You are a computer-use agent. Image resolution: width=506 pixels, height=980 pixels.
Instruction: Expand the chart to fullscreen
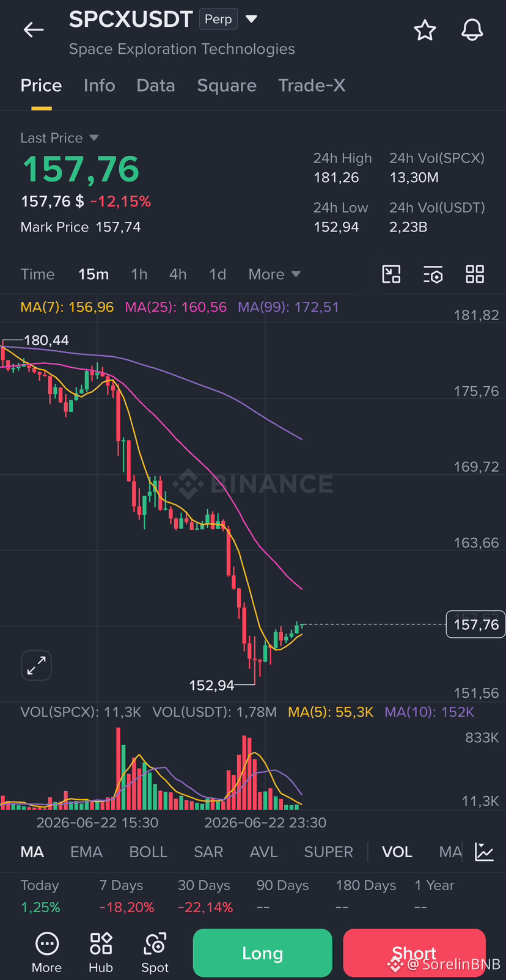(37, 665)
